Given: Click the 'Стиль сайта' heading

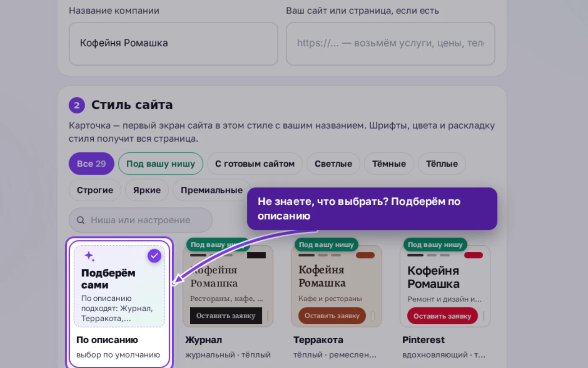Looking at the screenshot, I should point(132,105).
